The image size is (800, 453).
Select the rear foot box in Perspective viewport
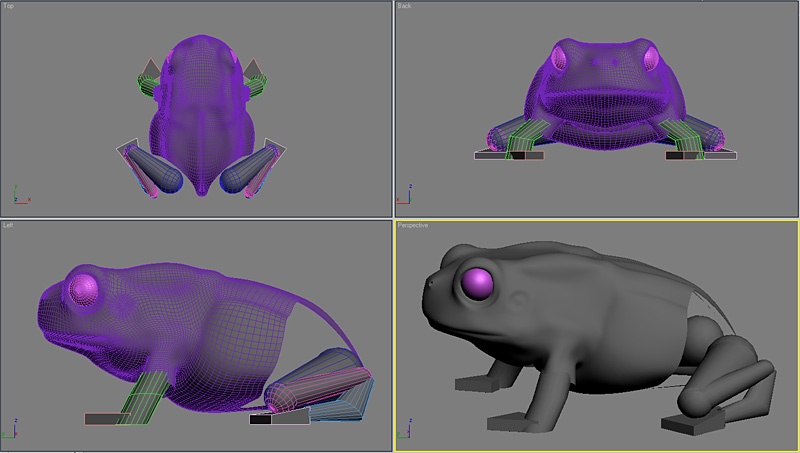point(691,422)
